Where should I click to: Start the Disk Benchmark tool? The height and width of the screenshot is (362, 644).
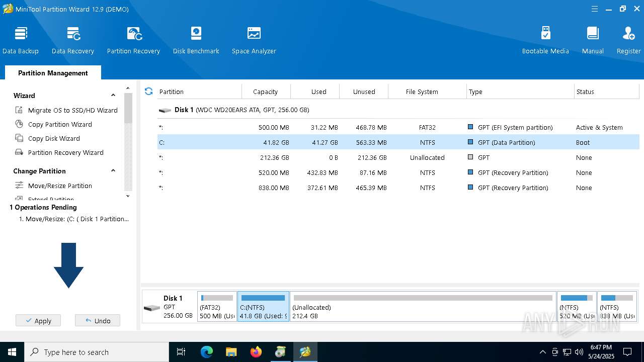coord(196,40)
